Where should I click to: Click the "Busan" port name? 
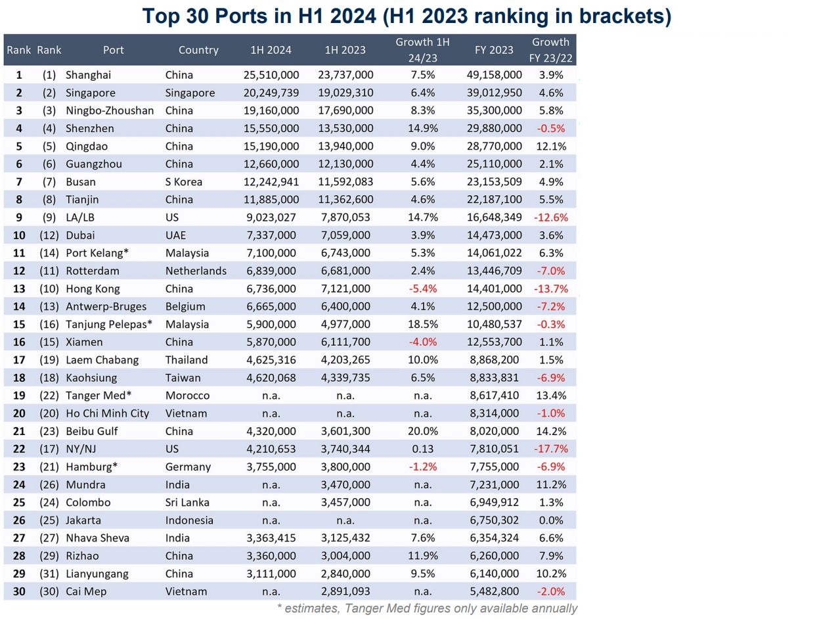[x=81, y=182]
